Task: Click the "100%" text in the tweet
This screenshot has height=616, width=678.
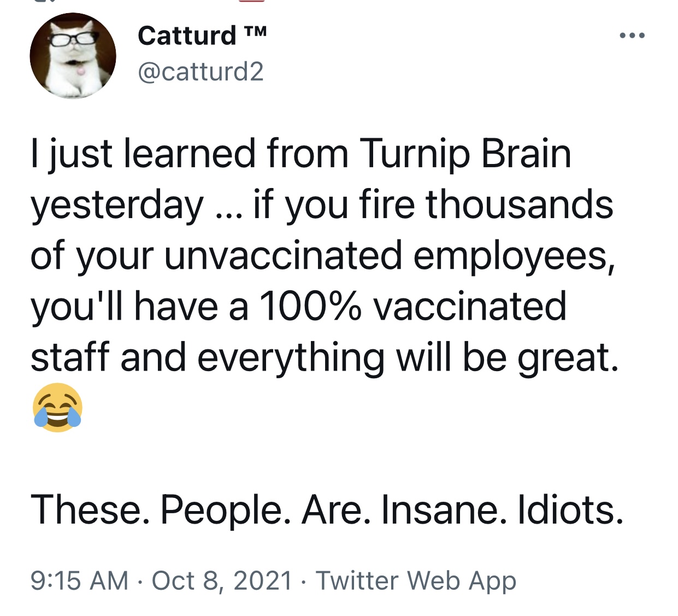Action: click(x=310, y=306)
